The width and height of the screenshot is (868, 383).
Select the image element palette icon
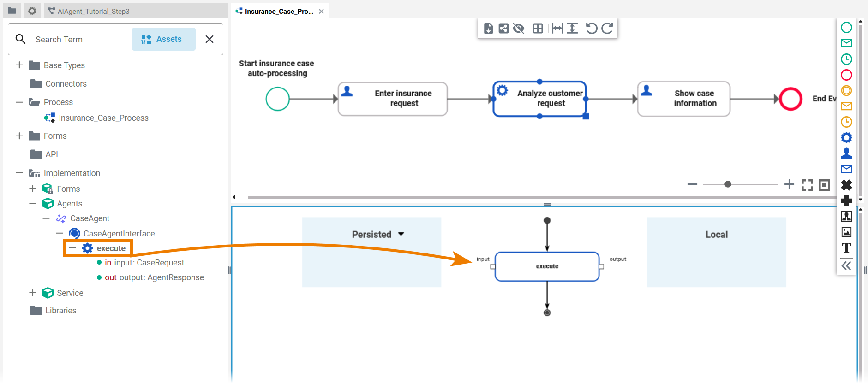[846, 232]
